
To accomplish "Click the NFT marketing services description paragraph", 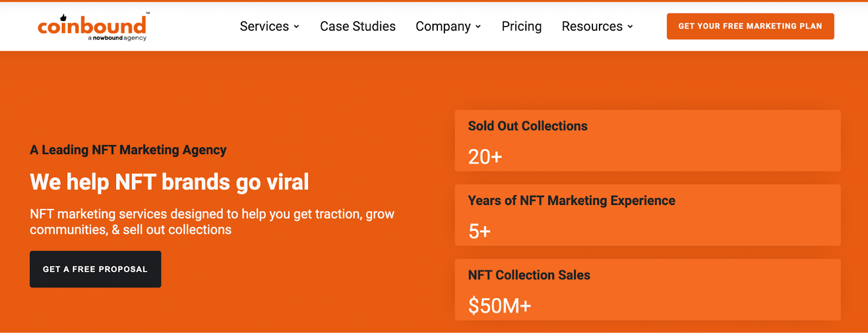I will 212,221.
